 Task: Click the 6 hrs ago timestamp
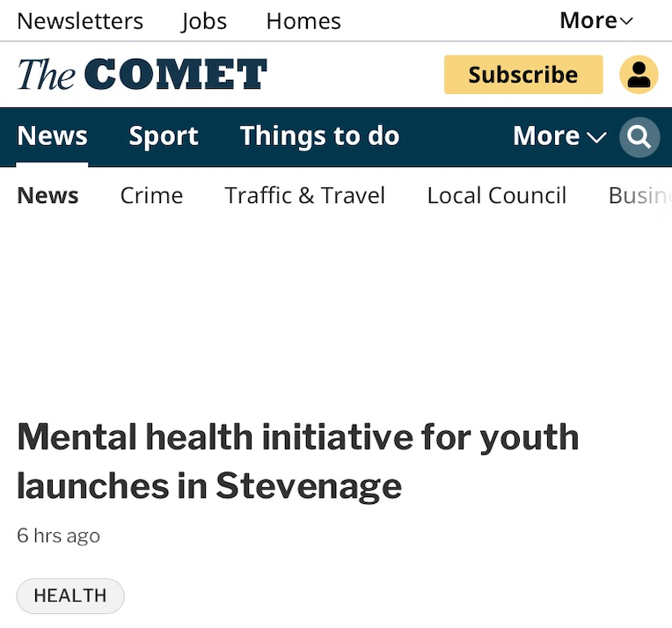(x=58, y=536)
